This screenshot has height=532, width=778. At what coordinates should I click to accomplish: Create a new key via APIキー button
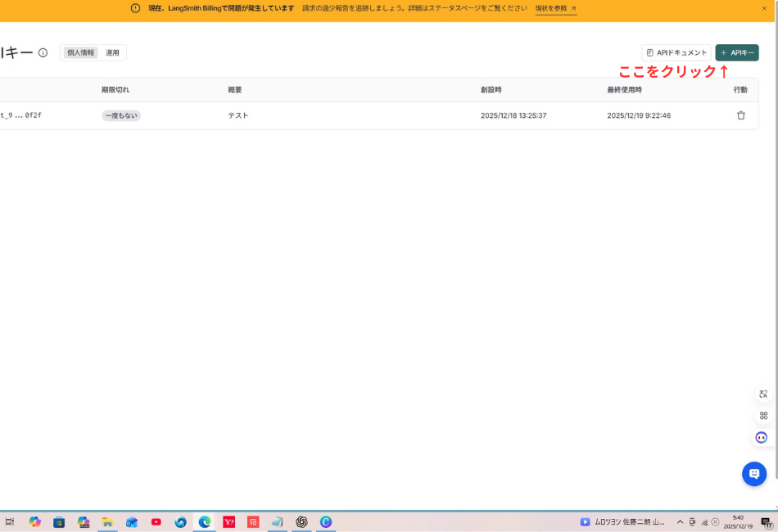(736, 52)
